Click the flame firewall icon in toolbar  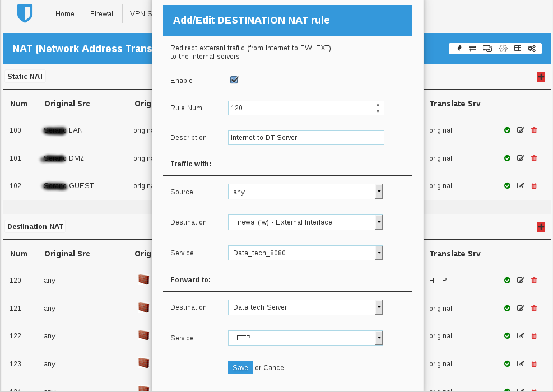pyautogui.click(x=459, y=49)
